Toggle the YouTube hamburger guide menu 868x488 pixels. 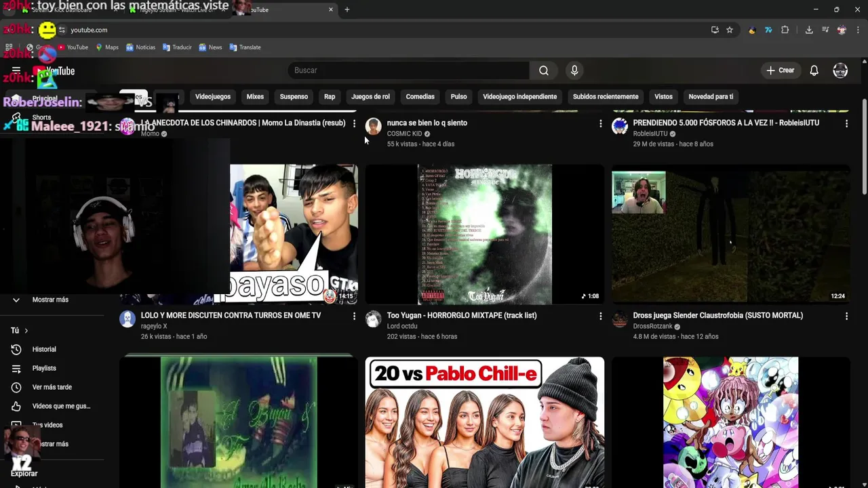click(16, 70)
